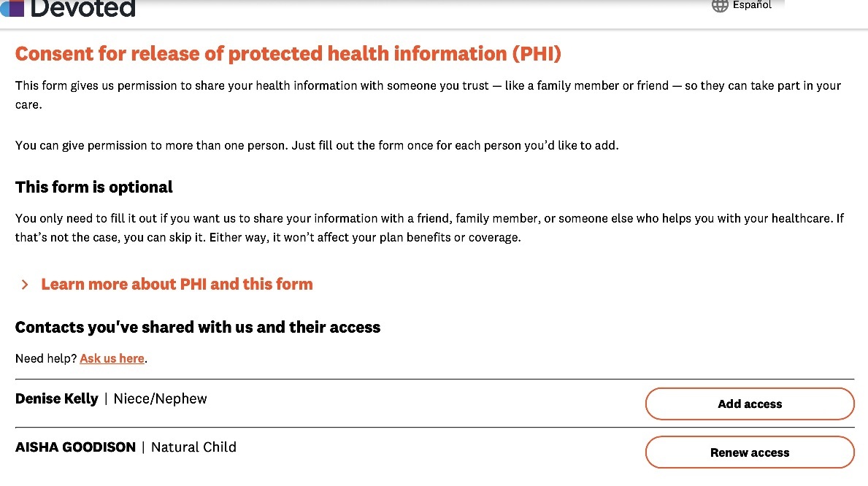The image size is (868, 486).
Task: Click the paragraph starting 'This form gives us permission'
Action: click(x=428, y=86)
